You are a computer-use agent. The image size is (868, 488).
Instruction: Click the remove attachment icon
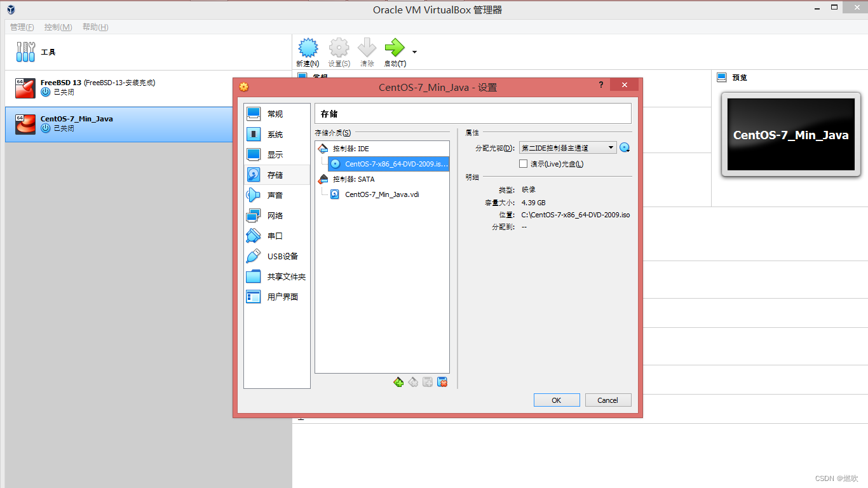click(x=442, y=382)
